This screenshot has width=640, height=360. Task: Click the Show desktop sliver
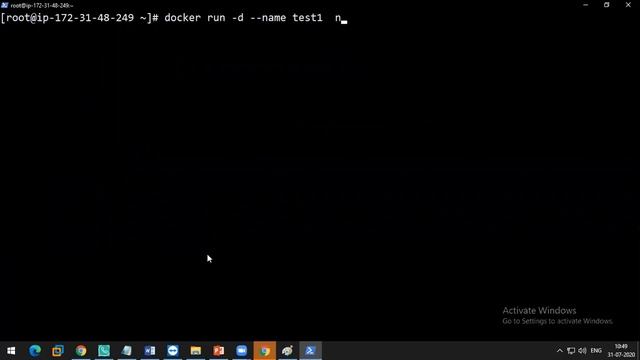point(638,351)
